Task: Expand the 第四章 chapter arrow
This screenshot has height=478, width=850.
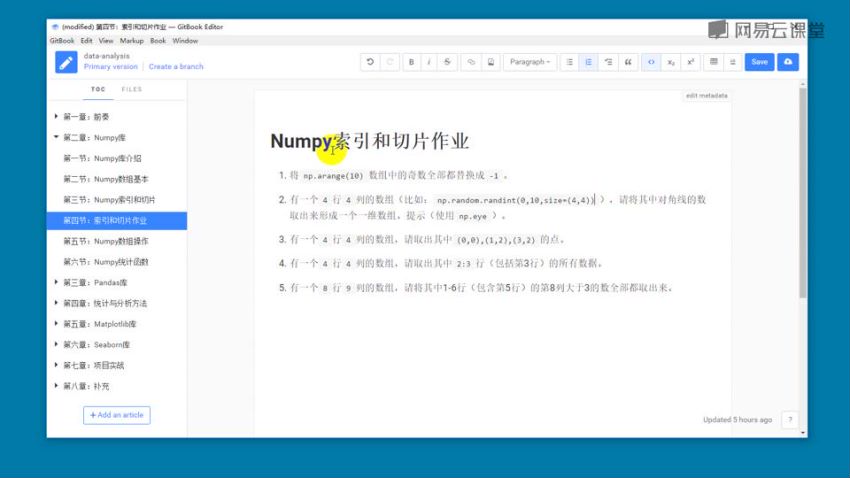Action: pos(56,302)
